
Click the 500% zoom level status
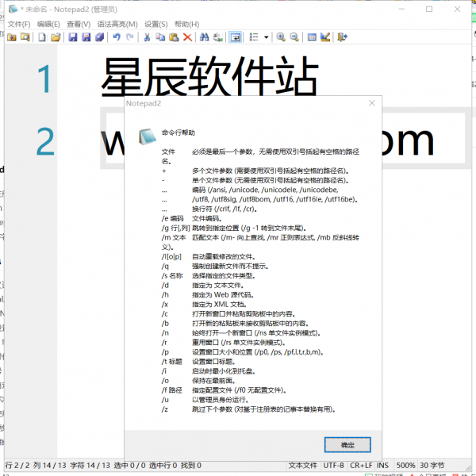pos(405,466)
